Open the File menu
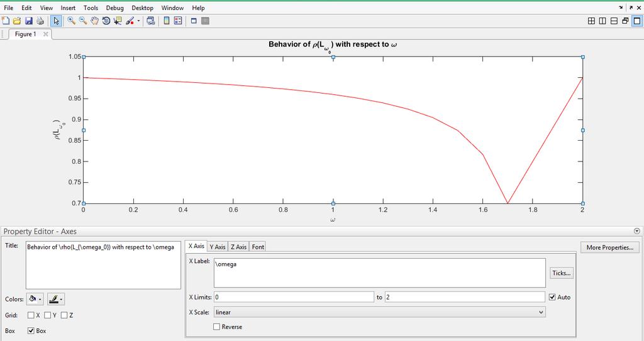This screenshot has width=644, height=341. 8,8
